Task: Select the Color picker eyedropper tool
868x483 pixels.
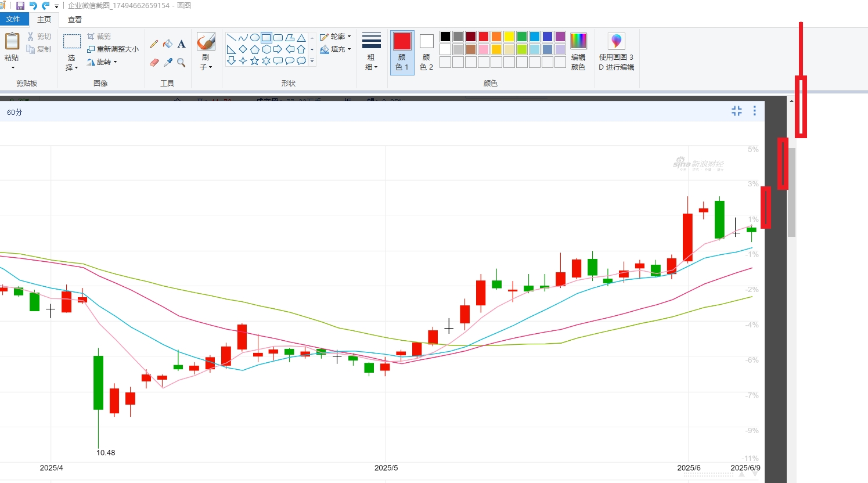Action: (x=168, y=62)
